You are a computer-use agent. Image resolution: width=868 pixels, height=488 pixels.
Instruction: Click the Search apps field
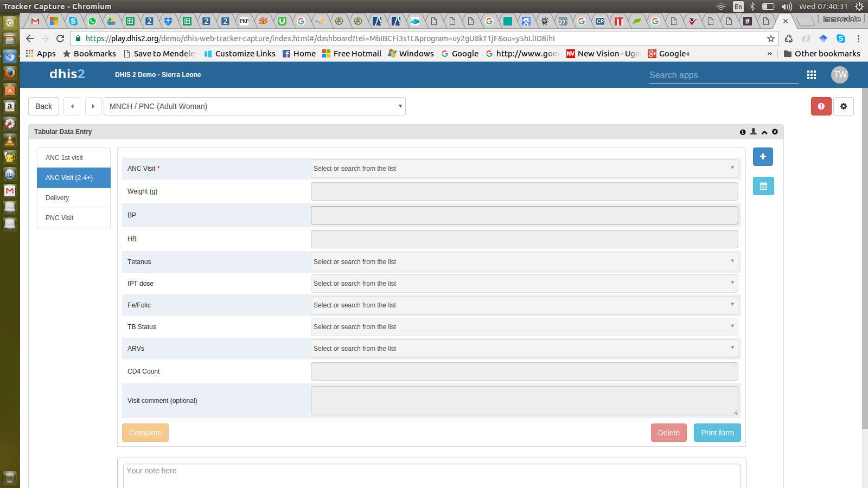(724, 75)
